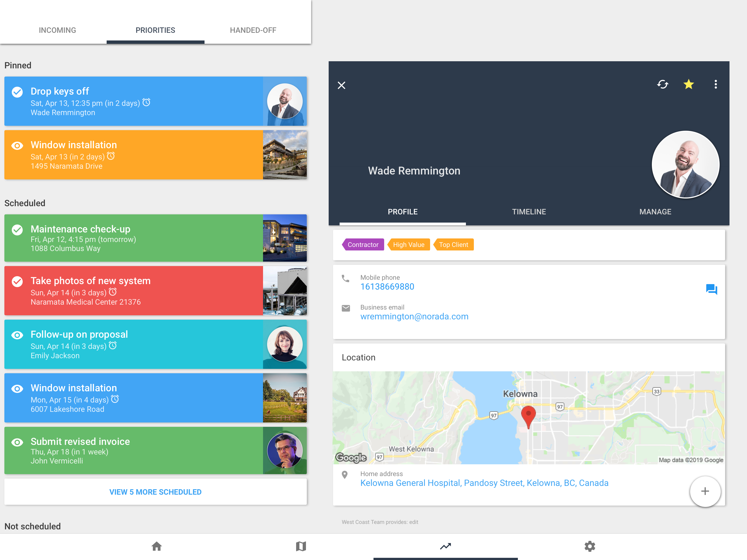The image size is (747, 560).
Task: Call mobile number 16138669880
Action: pyautogui.click(x=387, y=287)
